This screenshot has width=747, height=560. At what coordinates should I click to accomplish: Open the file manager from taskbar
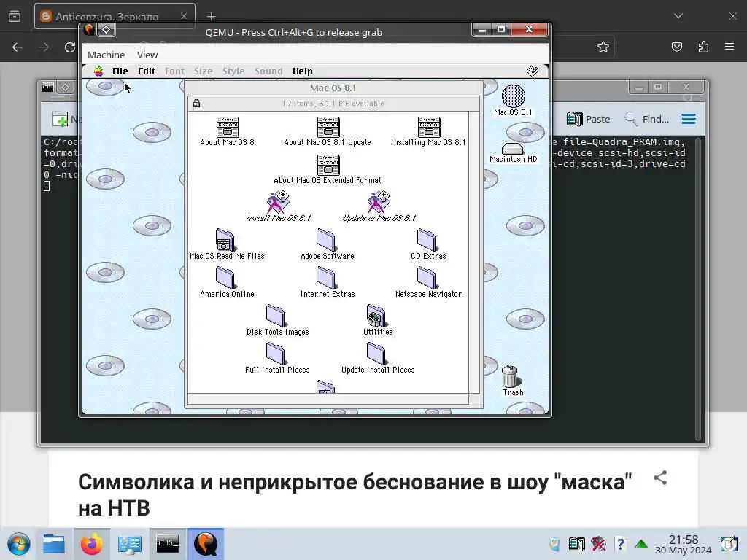[54, 544]
